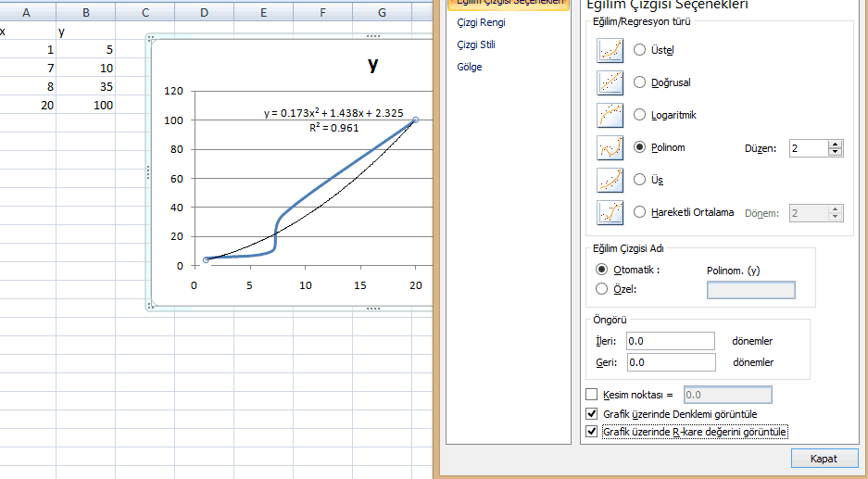Click the Logaritmik trendline type icon
Image resolution: width=868 pixels, height=479 pixels.
pyautogui.click(x=610, y=115)
